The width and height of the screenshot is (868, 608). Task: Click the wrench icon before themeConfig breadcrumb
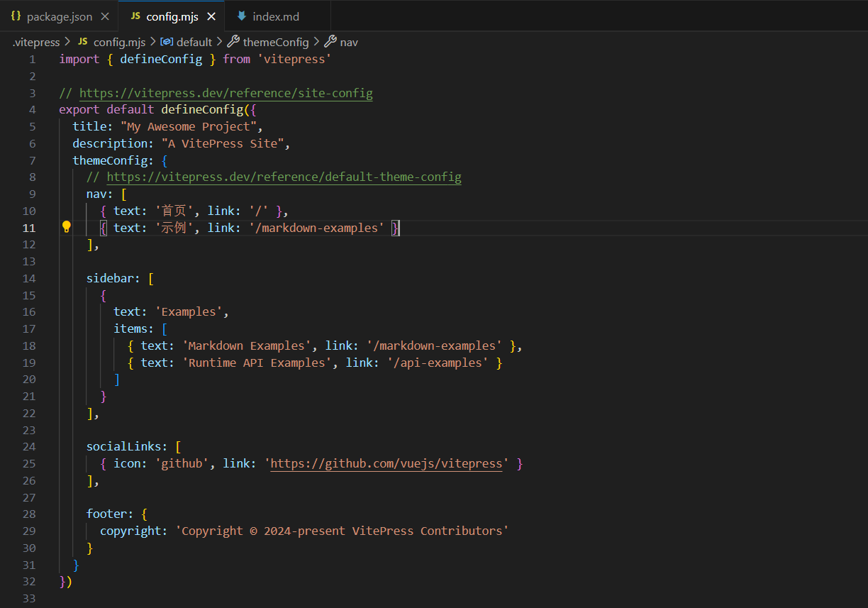[233, 42]
